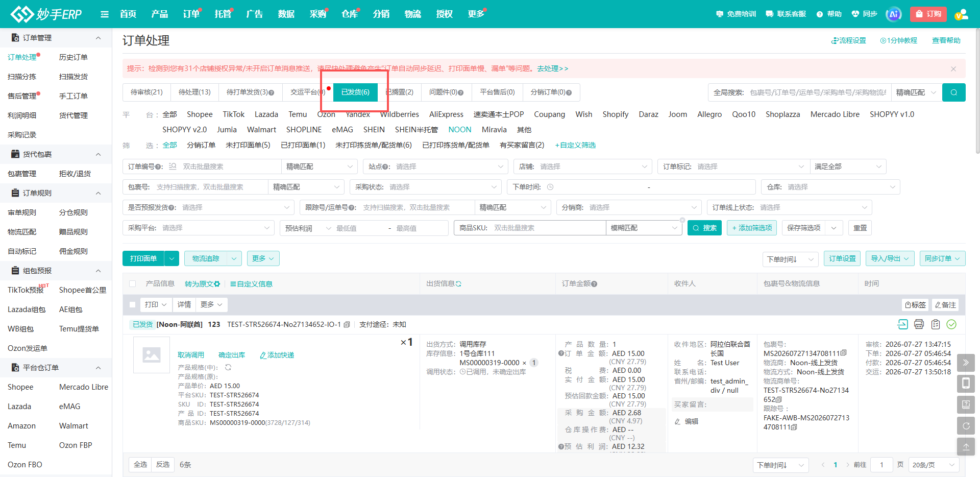Image resolution: width=980 pixels, height=477 pixels.
Task: Click the double-arrow expand floating button
Action: pyautogui.click(x=966, y=363)
